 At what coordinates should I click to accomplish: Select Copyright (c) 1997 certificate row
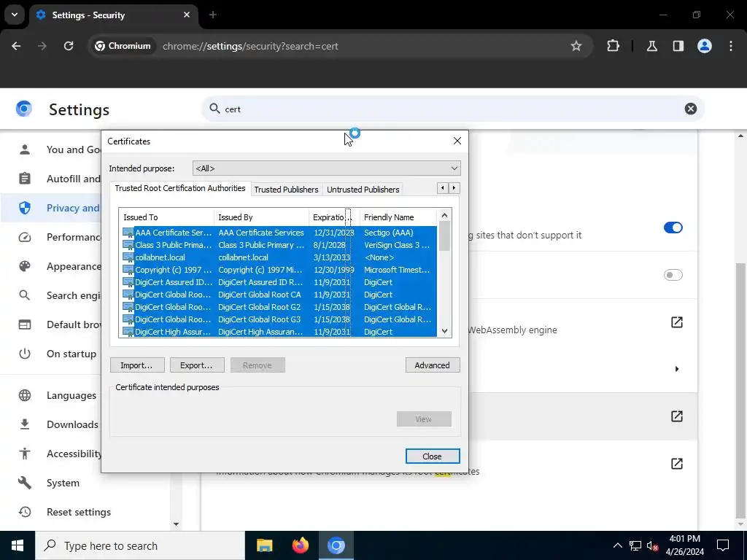coord(278,270)
